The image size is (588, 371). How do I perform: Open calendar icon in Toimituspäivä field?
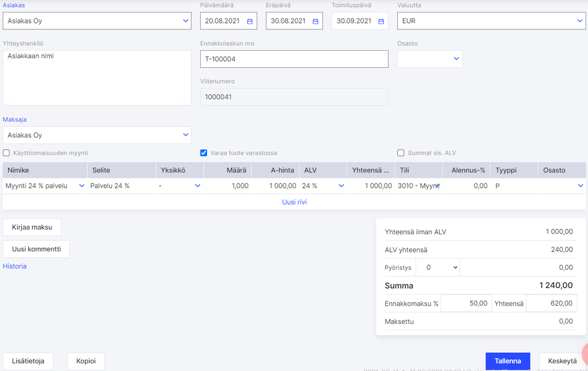[381, 21]
